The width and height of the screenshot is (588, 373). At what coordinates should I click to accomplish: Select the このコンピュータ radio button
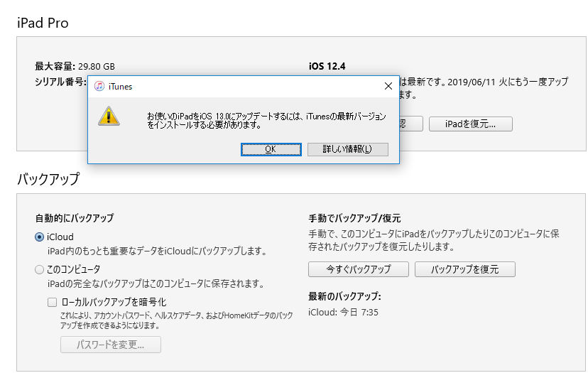click(39, 270)
